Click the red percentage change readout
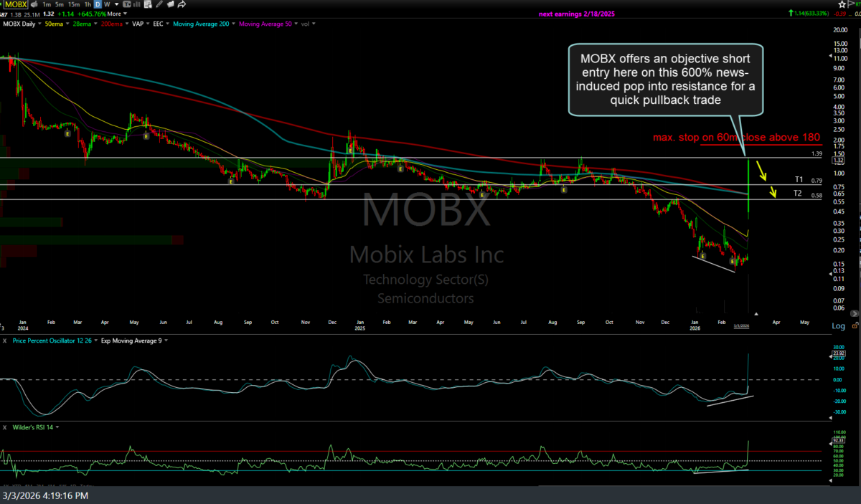This screenshot has height=504, width=861. [840, 12]
